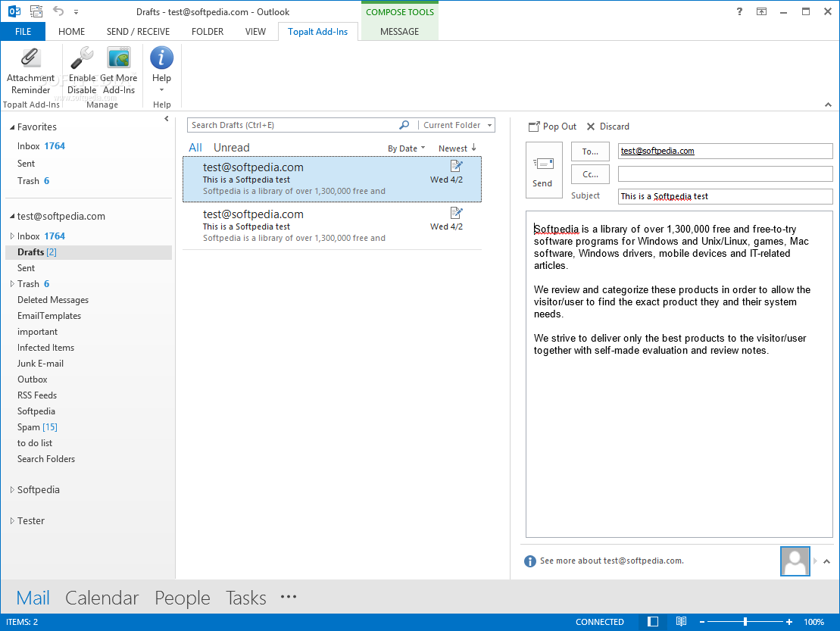840x631 pixels.
Task: Click the Search Drafts input field
Action: 294,125
